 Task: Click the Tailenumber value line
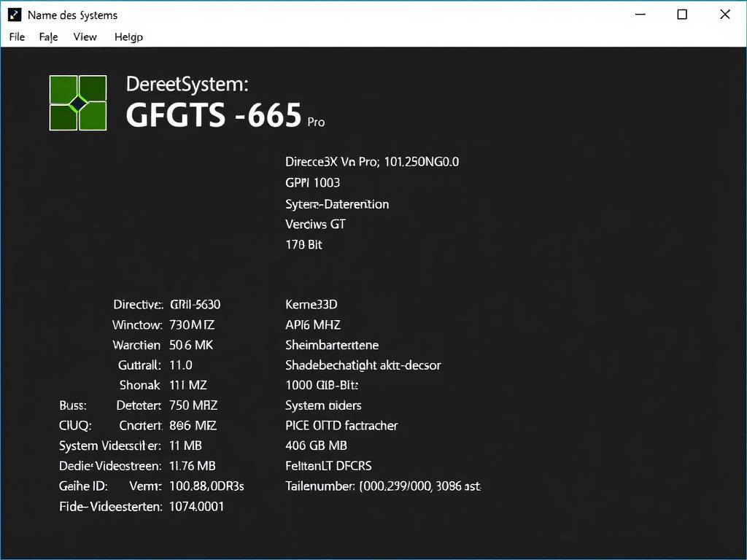point(383,486)
